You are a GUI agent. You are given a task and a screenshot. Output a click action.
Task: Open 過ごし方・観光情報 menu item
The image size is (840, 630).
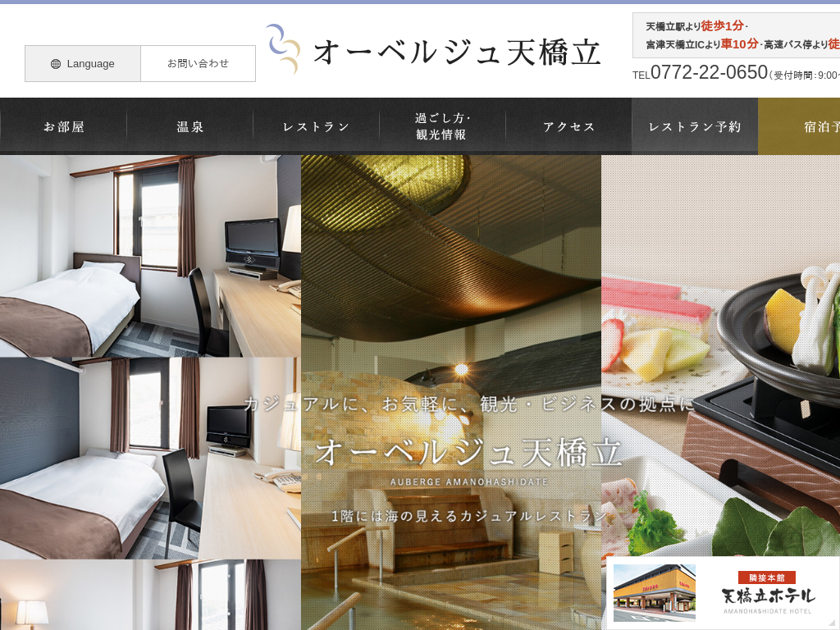coord(443,126)
